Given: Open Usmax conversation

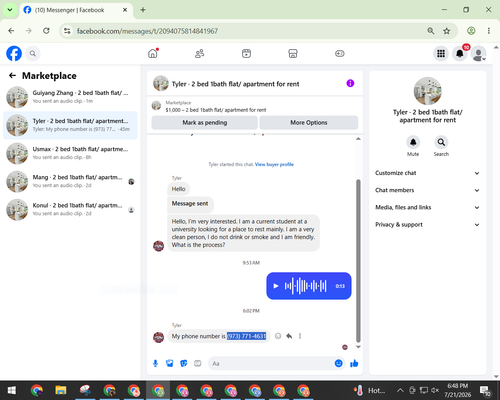Looking at the screenshot, I should 70,153.
